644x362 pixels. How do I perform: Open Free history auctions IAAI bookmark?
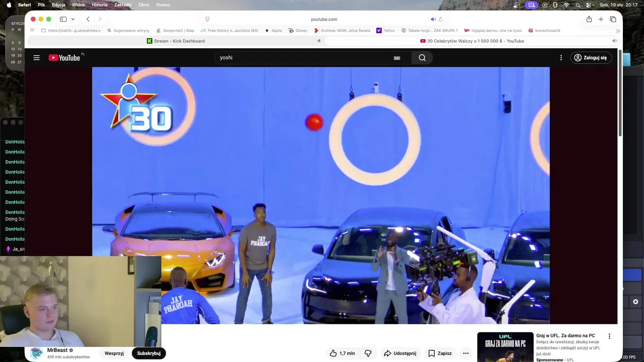click(229, 31)
